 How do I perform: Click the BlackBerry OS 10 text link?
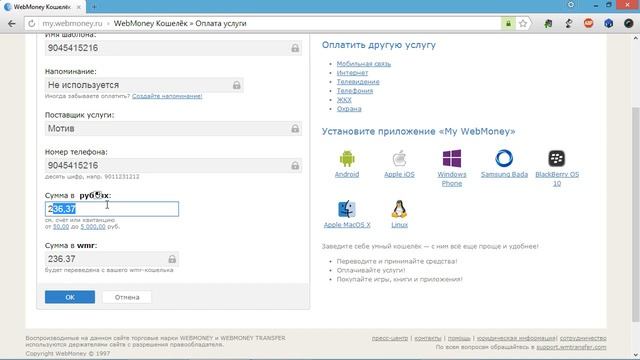pos(557,179)
